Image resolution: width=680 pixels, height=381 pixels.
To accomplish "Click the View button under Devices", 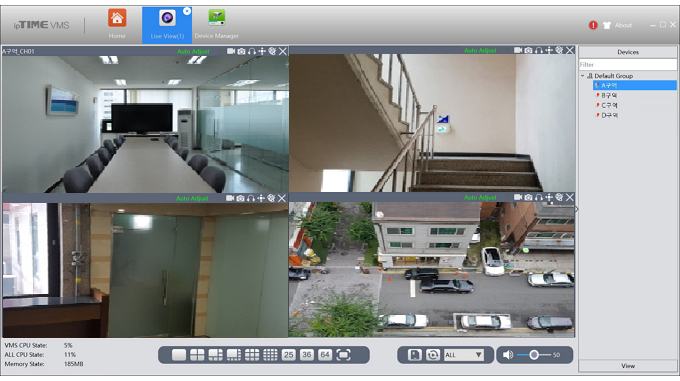I will click(x=628, y=366).
